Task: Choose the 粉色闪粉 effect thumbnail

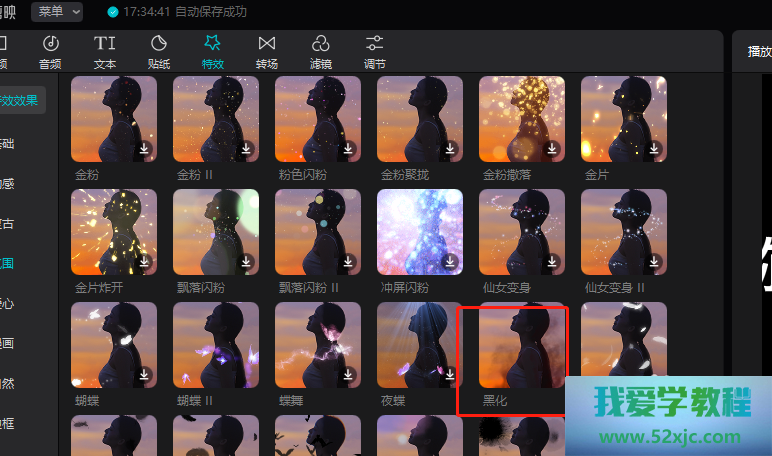Action: pos(317,119)
